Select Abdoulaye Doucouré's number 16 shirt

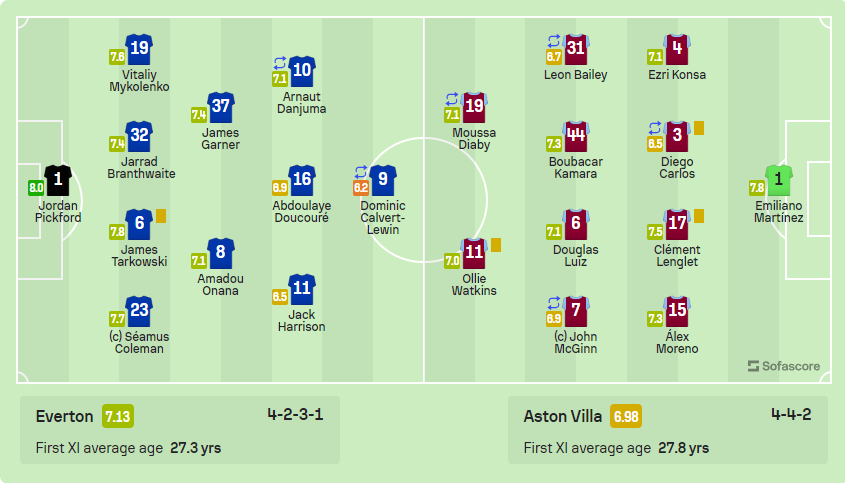point(302,181)
